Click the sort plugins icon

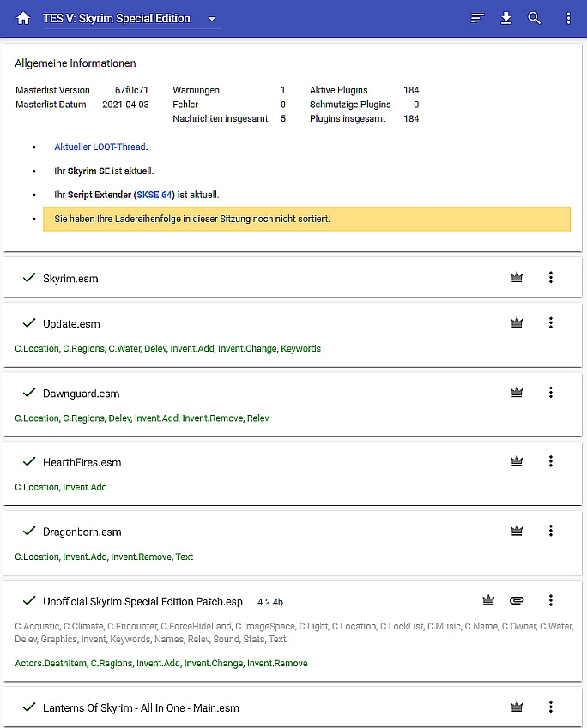point(478,18)
